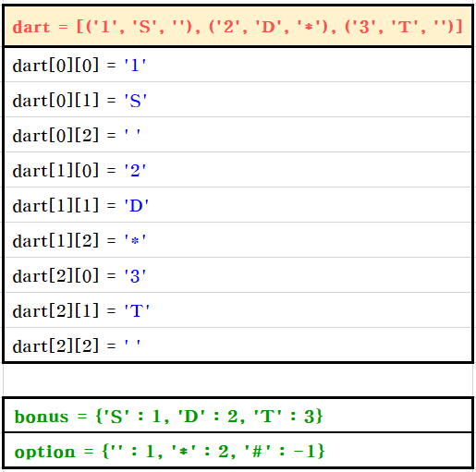
Task: Click the row dart[2][1] = 'T'
Action: point(238,310)
